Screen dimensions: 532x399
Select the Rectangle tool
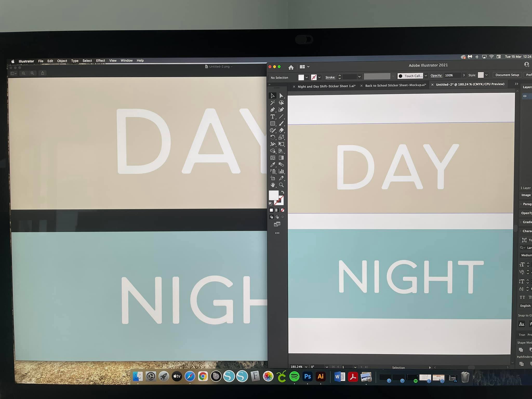click(272, 124)
